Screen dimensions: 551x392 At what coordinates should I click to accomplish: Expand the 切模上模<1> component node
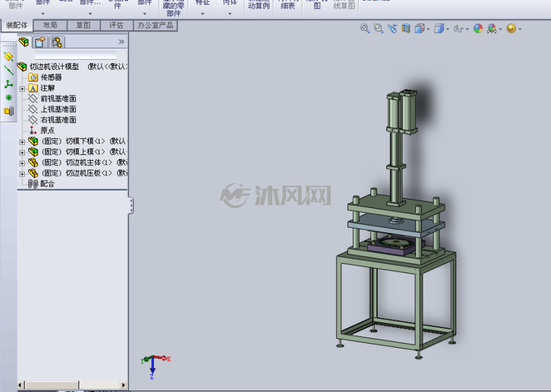point(22,152)
